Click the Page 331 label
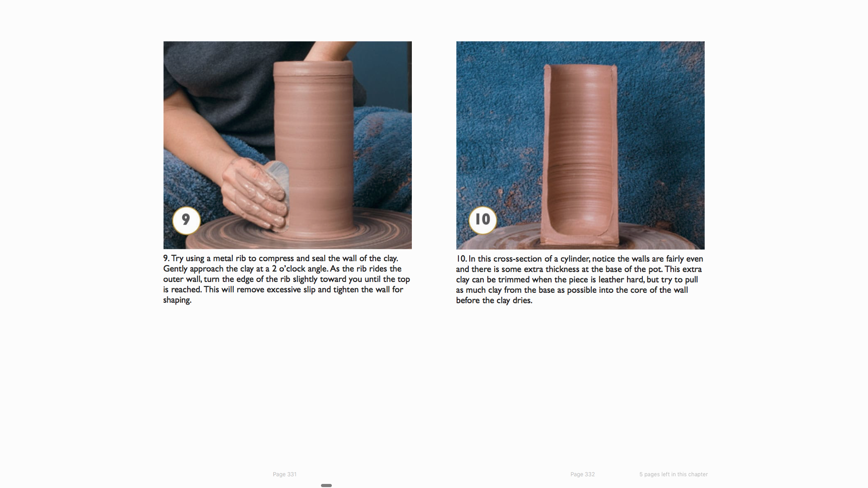Image resolution: width=868 pixels, height=488 pixels. (285, 474)
